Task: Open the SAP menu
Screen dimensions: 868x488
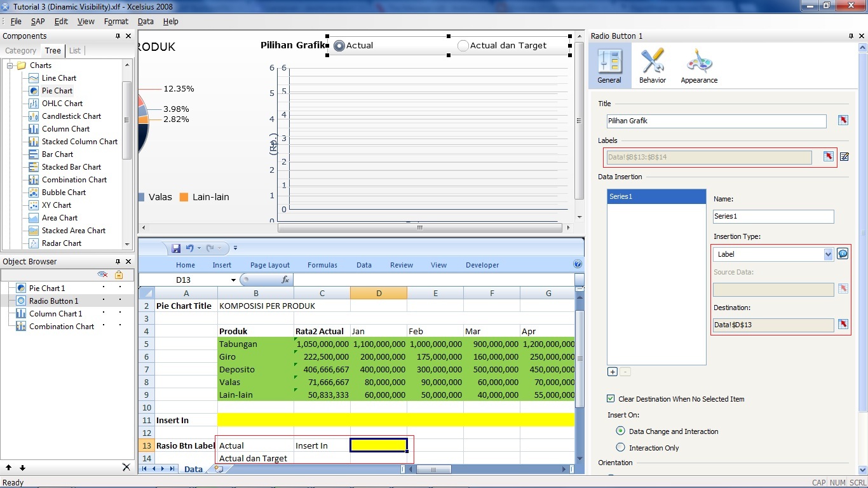Action: [37, 21]
